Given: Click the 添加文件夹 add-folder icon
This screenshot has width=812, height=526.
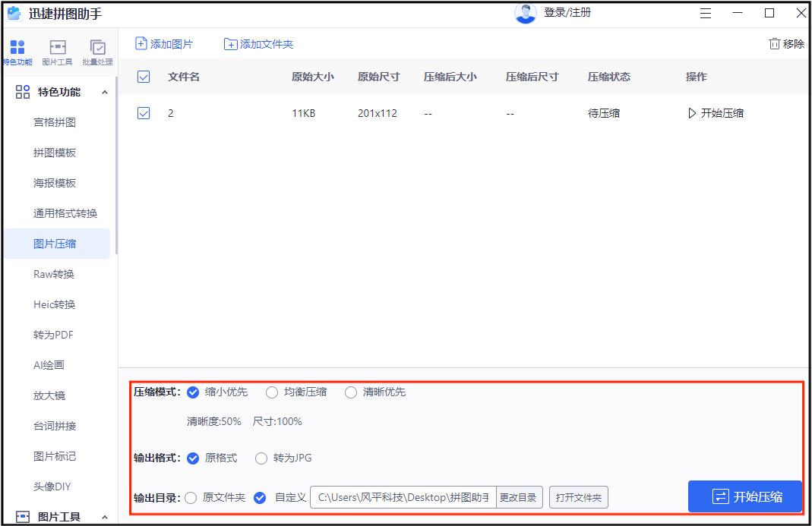Looking at the screenshot, I should pyautogui.click(x=230, y=43).
